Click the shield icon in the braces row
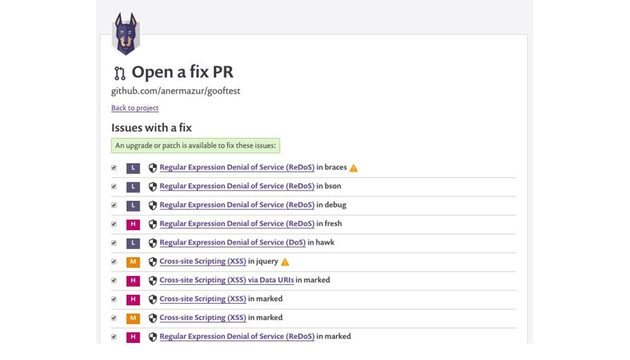The image size is (630, 360). click(152, 168)
